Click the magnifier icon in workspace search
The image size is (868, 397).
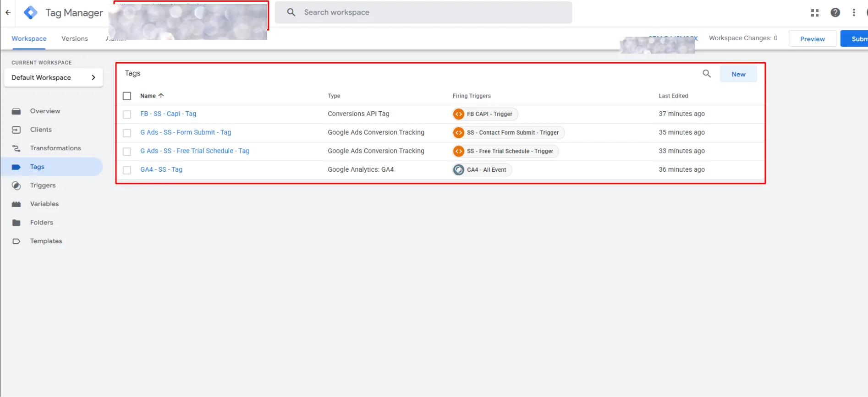pos(291,12)
